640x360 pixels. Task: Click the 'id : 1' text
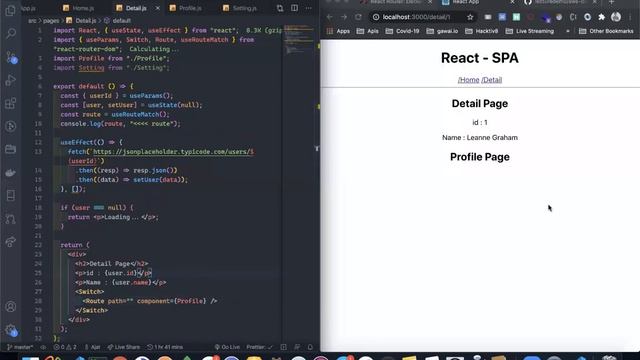(480, 122)
